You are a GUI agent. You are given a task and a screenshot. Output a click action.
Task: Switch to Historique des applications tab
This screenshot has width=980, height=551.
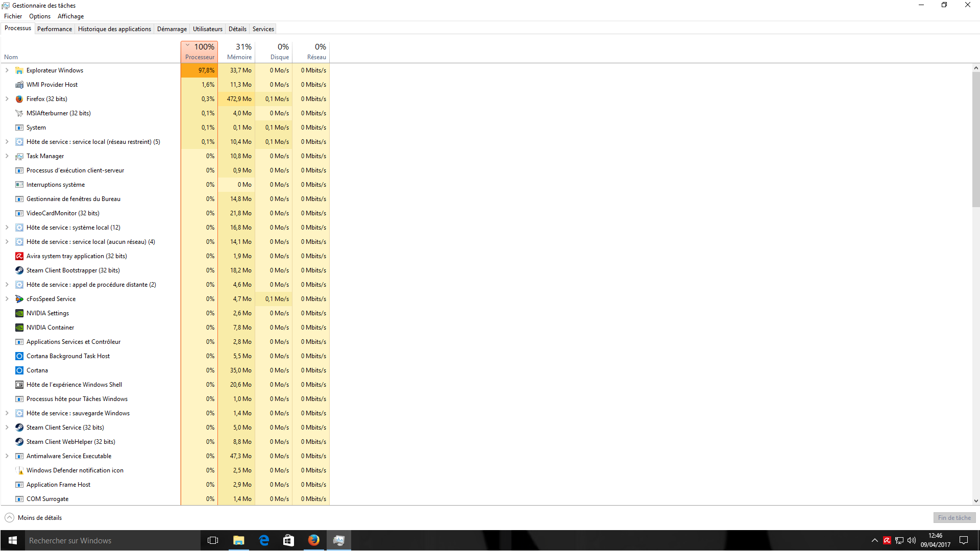click(x=114, y=29)
